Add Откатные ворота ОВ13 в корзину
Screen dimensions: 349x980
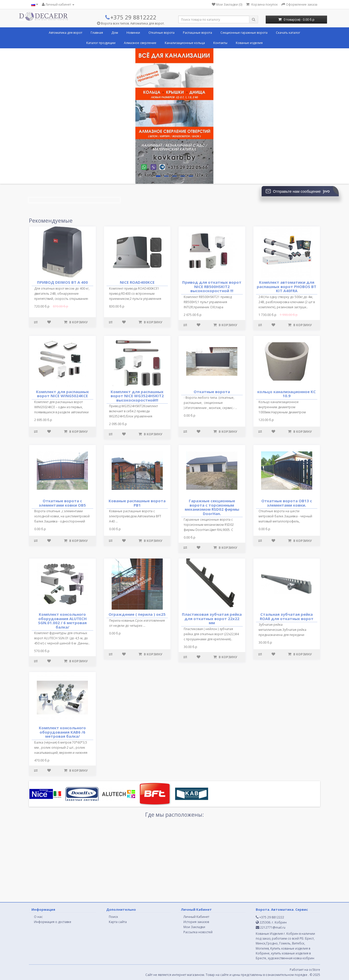point(300,541)
